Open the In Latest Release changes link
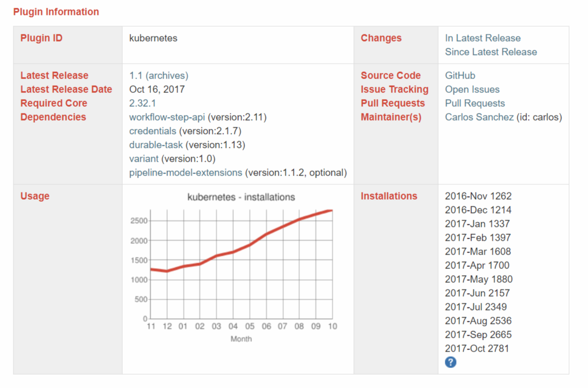 tap(483, 38)
